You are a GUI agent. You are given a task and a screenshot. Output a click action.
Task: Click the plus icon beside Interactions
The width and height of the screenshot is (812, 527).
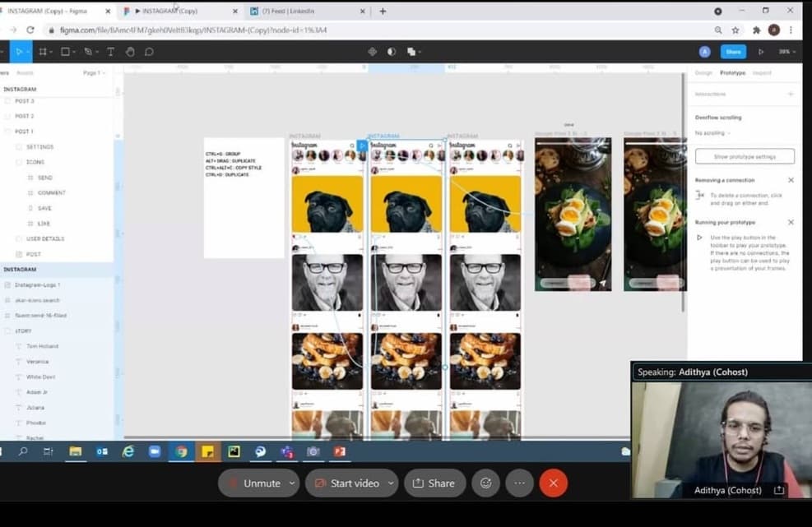coord(791,95)
